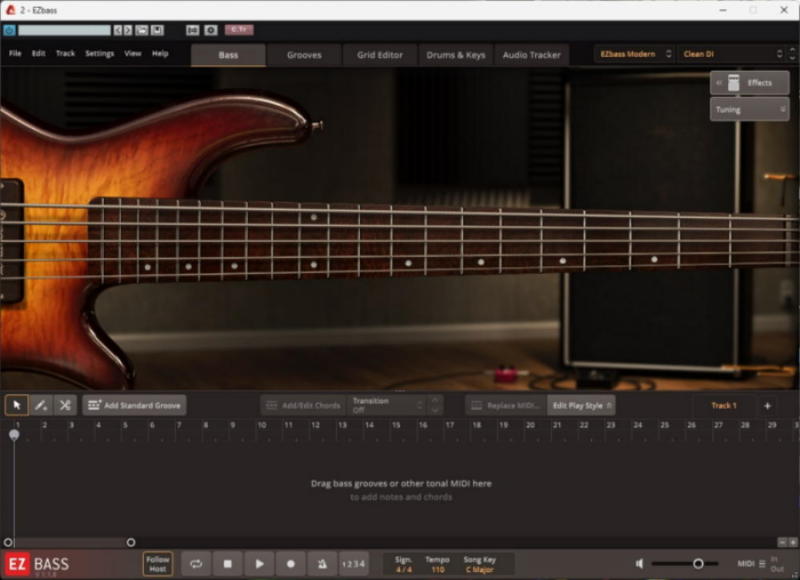Click the speaker volume icon
Screen dimensions: 800x580
tap(641, 564)
